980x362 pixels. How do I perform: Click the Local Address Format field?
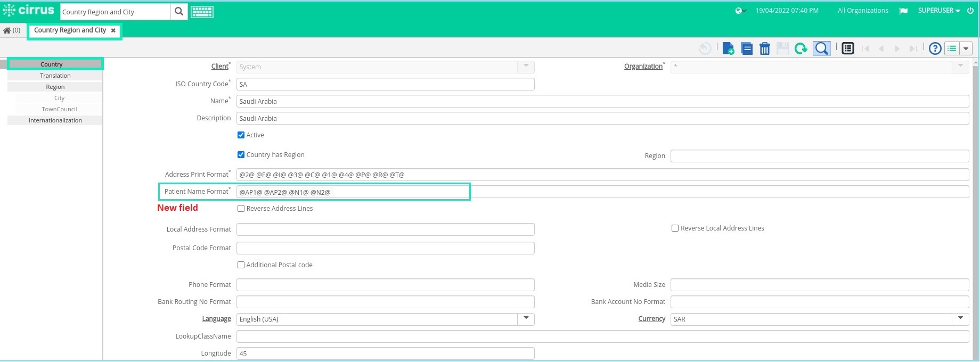tap(386, 229)
